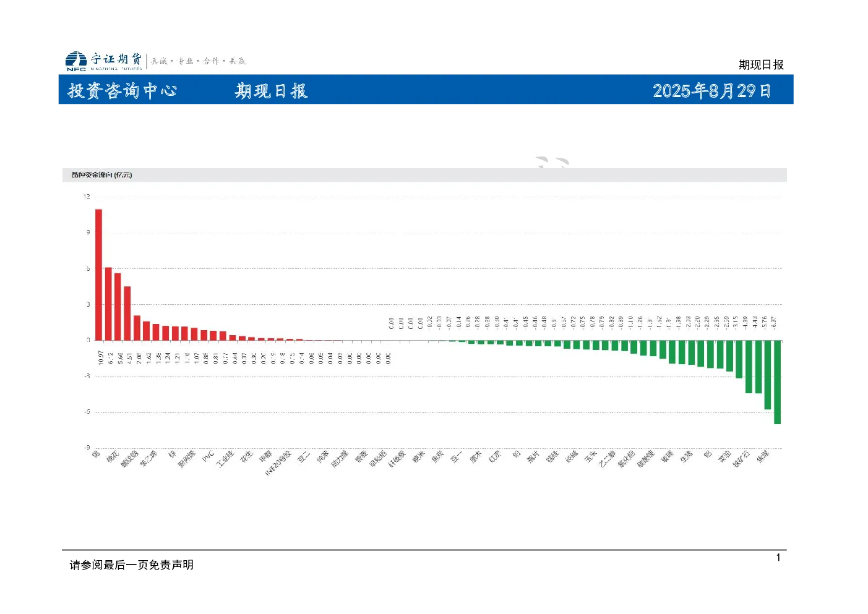Click the 红枣 axis label

click(x=495, y=457)
